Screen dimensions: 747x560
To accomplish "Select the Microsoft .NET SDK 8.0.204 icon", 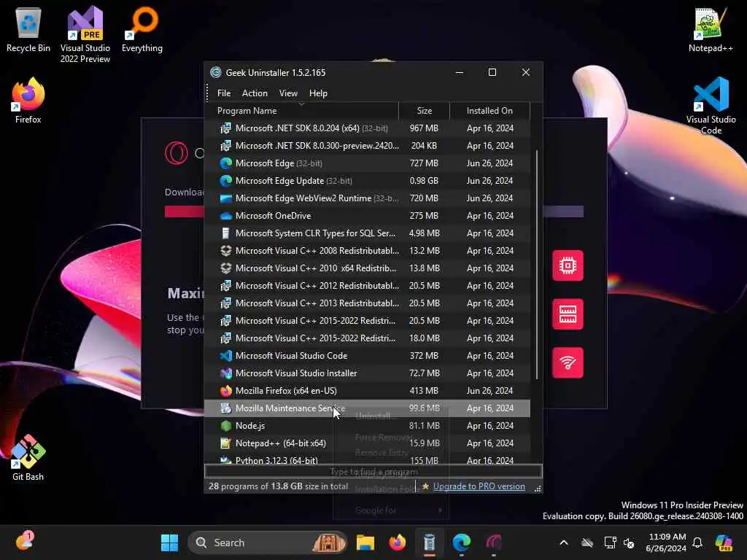I will (226, 128).
